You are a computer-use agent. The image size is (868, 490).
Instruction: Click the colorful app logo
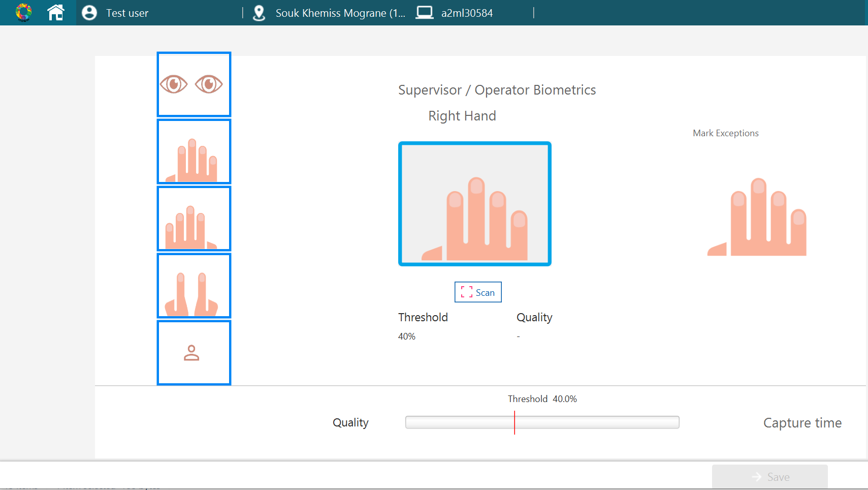[x=23, y=13]
